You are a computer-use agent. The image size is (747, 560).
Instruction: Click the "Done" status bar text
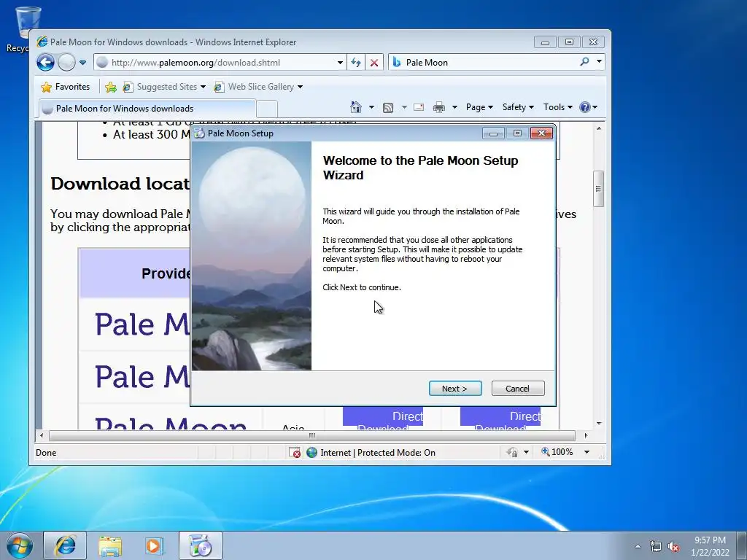[x=46, y=452]
